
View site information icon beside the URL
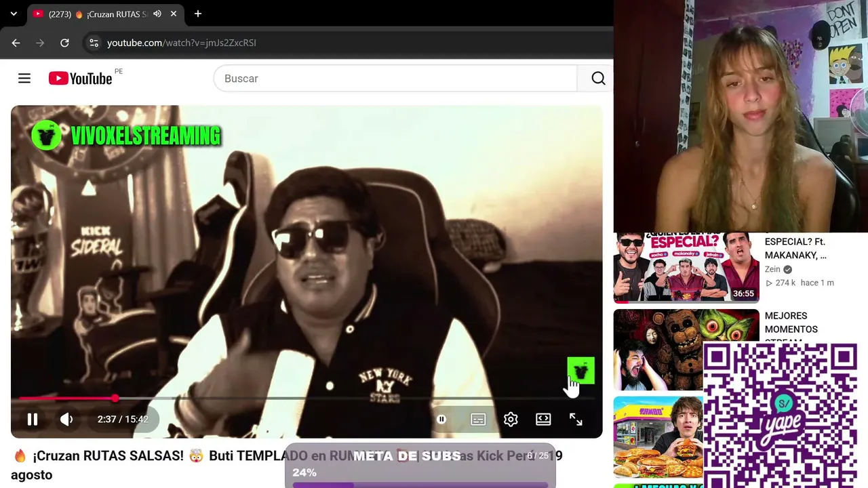click(x=94, y=43)
